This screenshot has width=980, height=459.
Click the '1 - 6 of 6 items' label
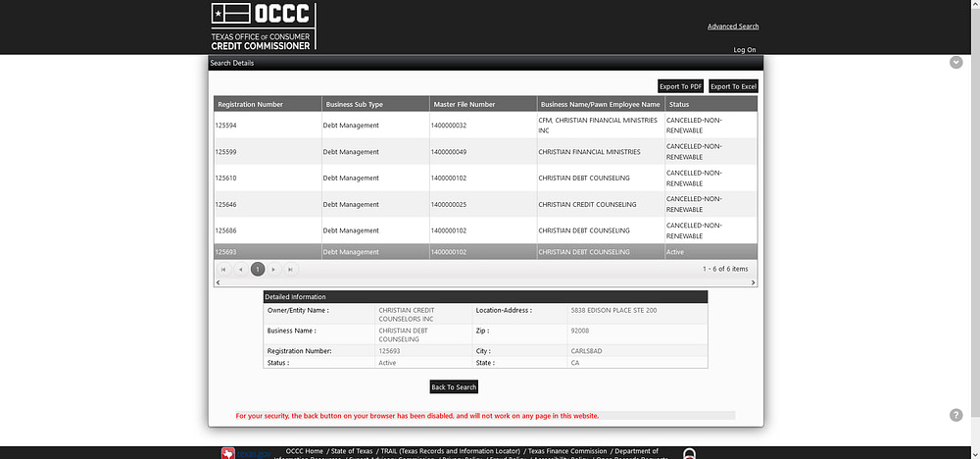pos(725,269)
